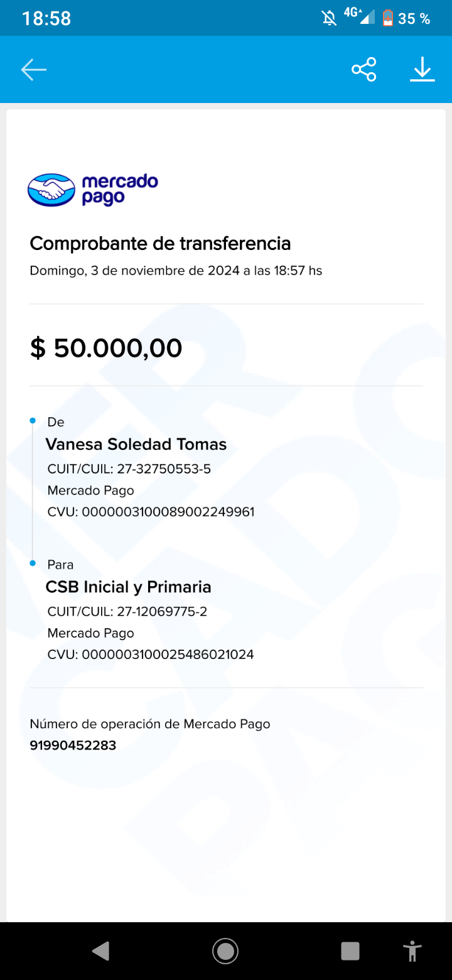
Task: Tap the Mercado Pago handshake logo
Action: point(51,190)
